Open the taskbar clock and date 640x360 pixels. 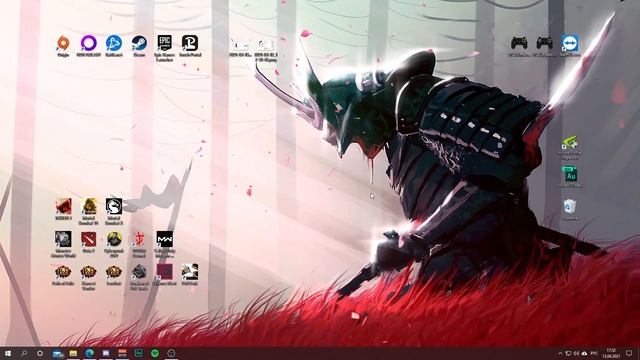click(611, 353)
